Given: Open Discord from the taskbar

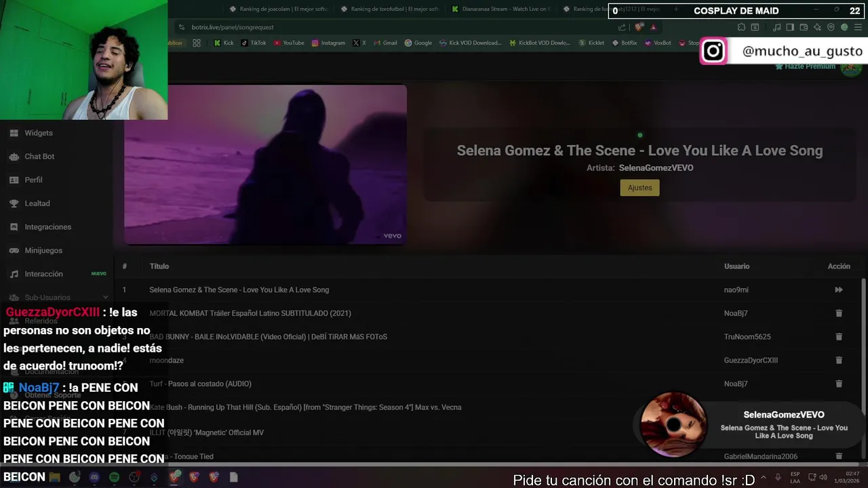Looking at the screenshot, I should pos(94,477).
